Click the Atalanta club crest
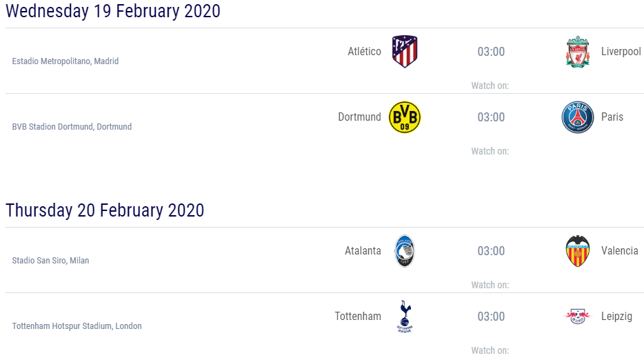This screenshot has width=644, height=360. pyautogui.click(x=405, y=250)
